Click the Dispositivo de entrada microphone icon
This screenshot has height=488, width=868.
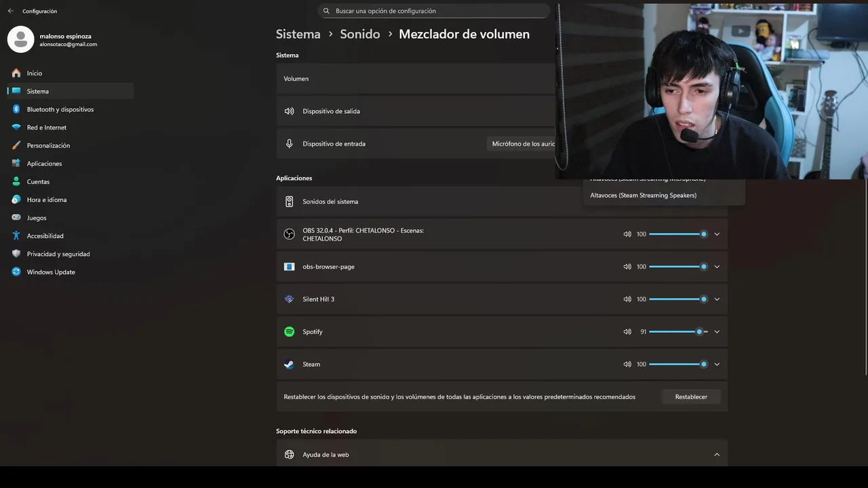(289, 144)
